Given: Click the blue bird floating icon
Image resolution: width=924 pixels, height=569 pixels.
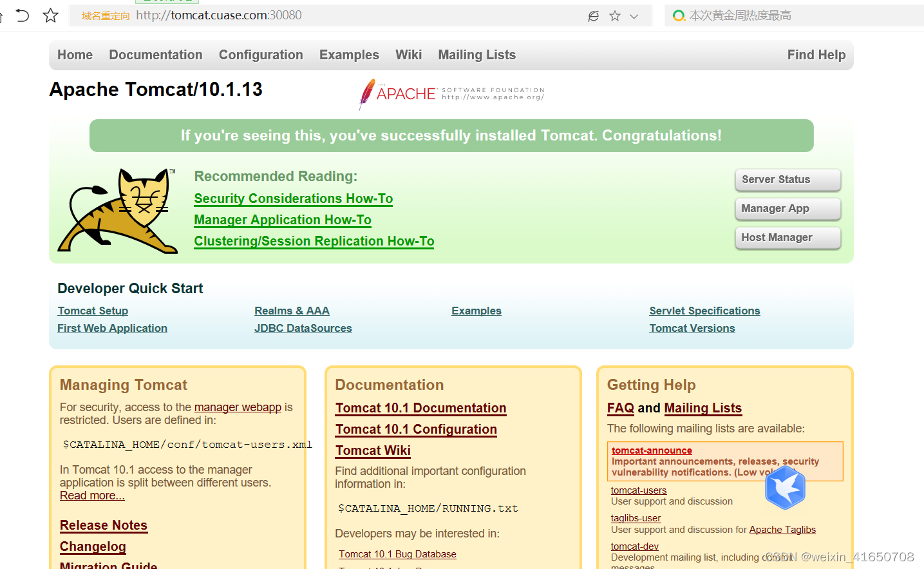Looking at the screenshot, I should [x=785, y=488].
